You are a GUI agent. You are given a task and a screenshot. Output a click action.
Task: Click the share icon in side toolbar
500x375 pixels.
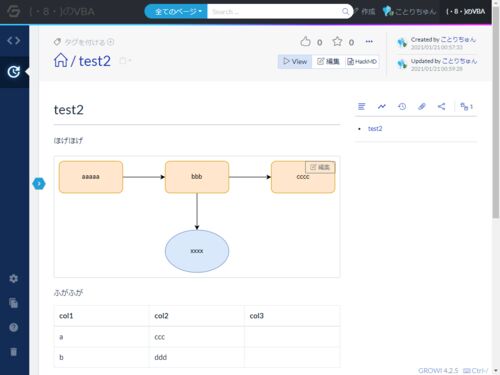pyautogui.click(x=441, y=106)
